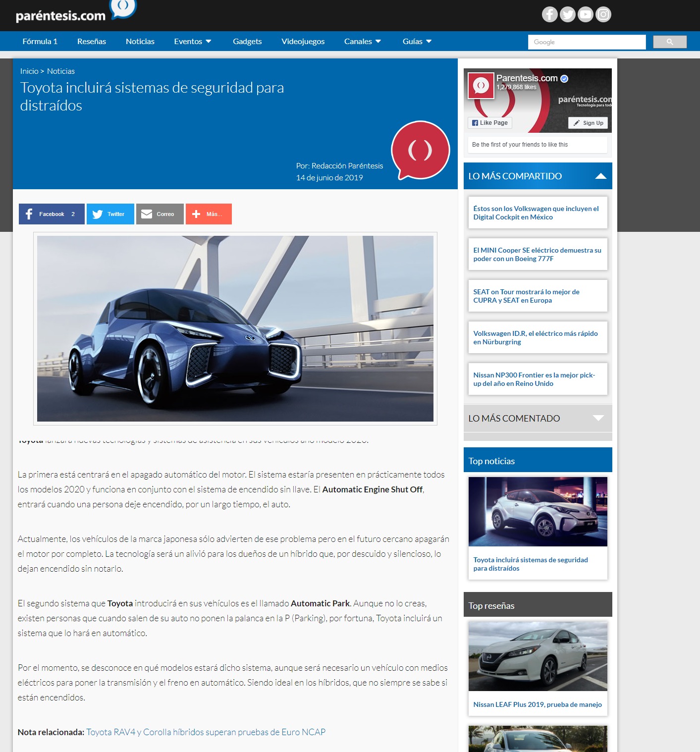Click the Top noticias Toyota thumbnail

click(538, 512)
